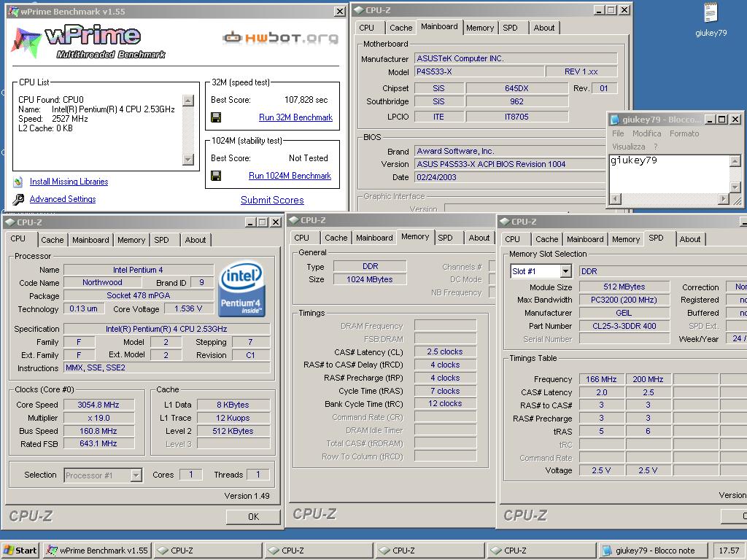Click the Code Name value Northwood
The height and width of the screenshot is (560, 747).
coord(102,282)
